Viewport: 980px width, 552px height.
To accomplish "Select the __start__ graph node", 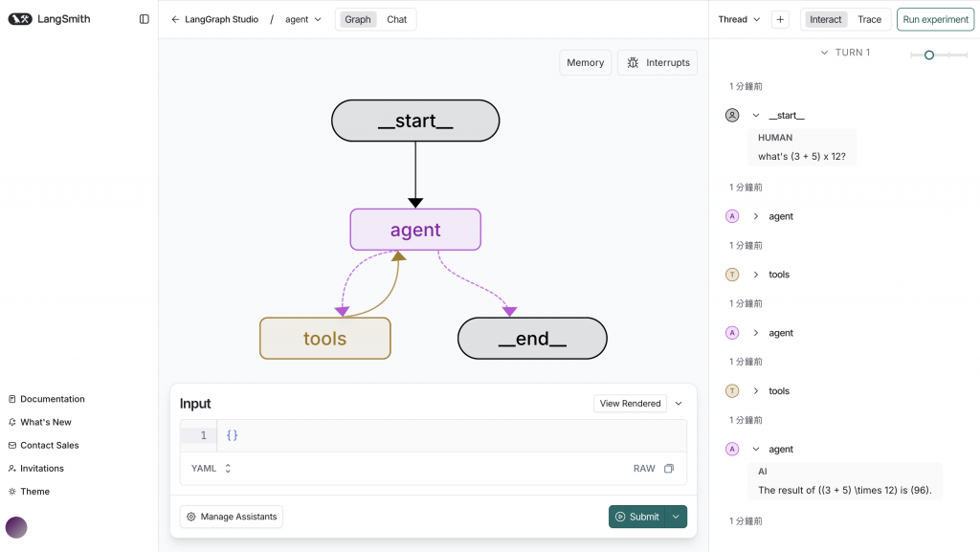I will point(415,121).
